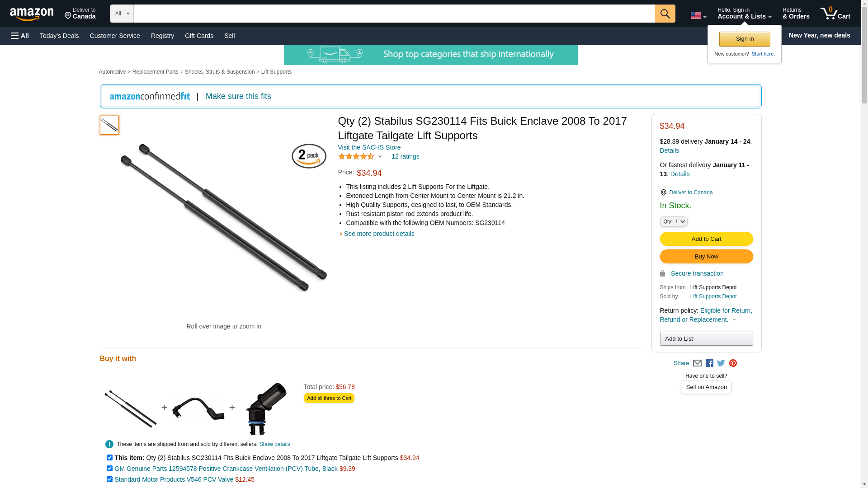The height and width of the screenshot is (488, 868).
Task: Open Today's Deals in navigation bar
Action: [59, 36]
